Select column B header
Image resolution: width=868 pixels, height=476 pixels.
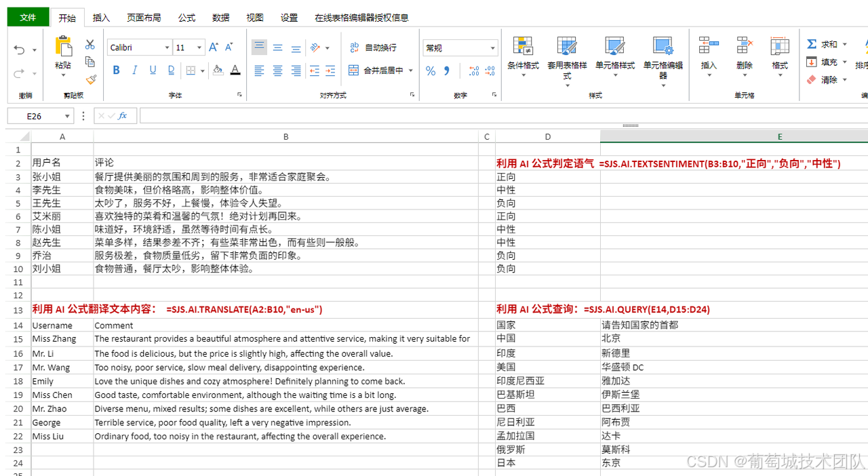pyautogui.click(x=285, y=136)
